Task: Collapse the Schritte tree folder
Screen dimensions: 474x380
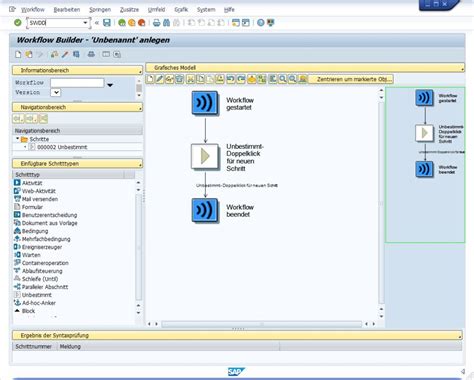Action: 17,139
